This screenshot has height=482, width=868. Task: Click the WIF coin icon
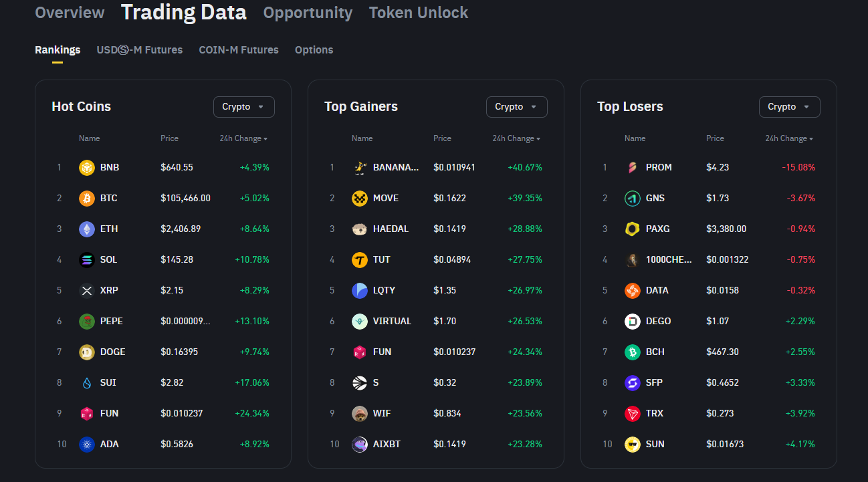[x=360, y=413]
